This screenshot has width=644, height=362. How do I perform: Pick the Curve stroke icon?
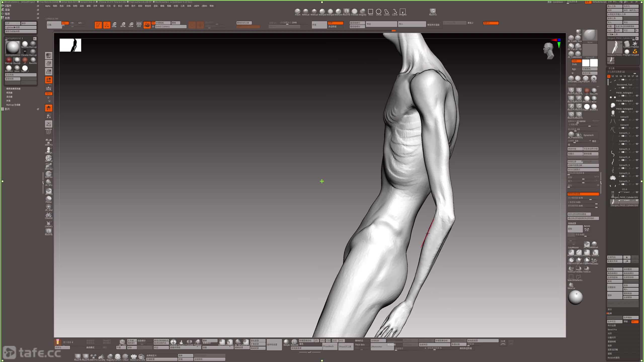pos(395,12)
